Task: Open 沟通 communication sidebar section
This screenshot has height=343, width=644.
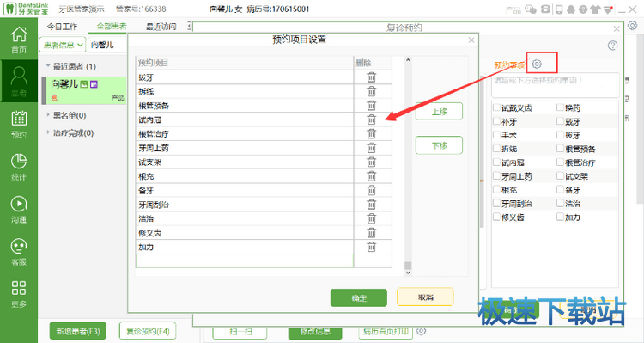Action: tap(19, 209)
